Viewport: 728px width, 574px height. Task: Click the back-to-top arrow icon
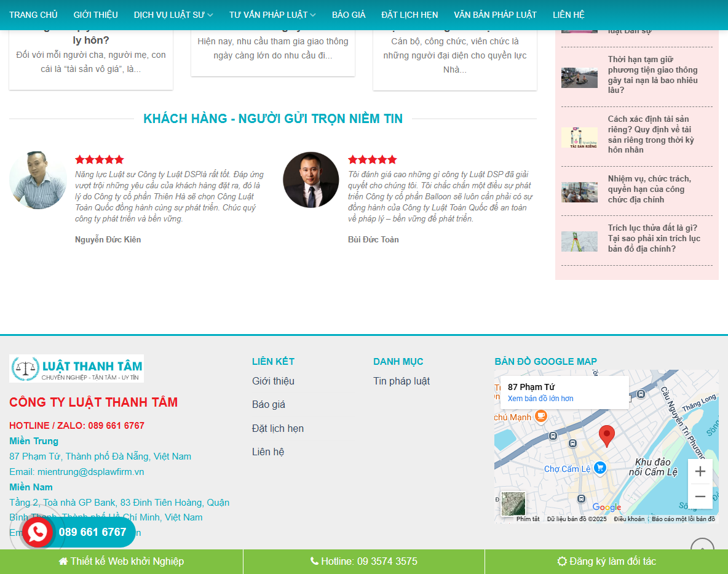pyautogui.click(x=702, y=548)
